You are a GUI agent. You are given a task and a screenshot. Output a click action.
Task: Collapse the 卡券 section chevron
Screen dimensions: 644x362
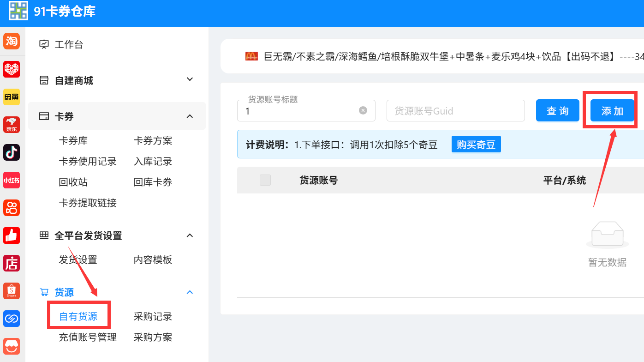coord(190,116)
